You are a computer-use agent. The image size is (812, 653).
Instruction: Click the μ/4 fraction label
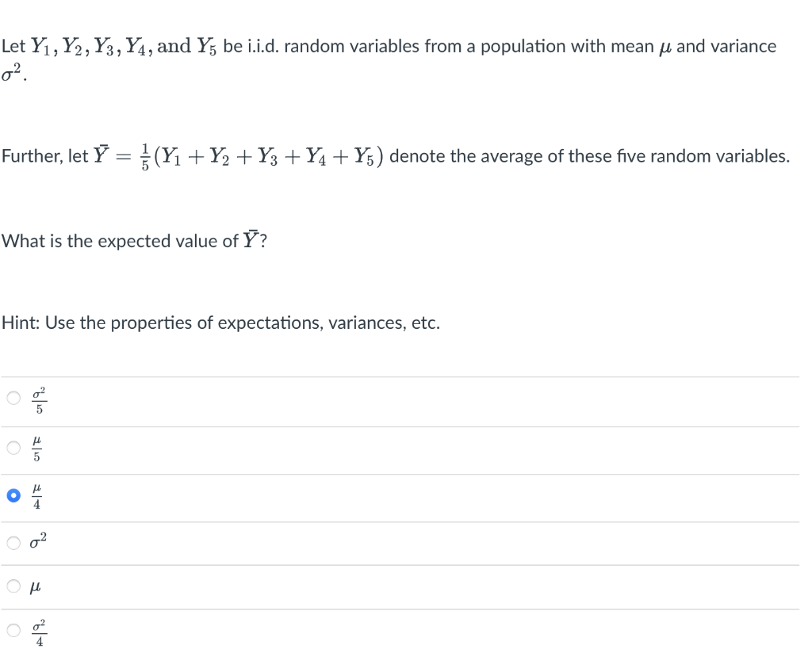[36, 496]
